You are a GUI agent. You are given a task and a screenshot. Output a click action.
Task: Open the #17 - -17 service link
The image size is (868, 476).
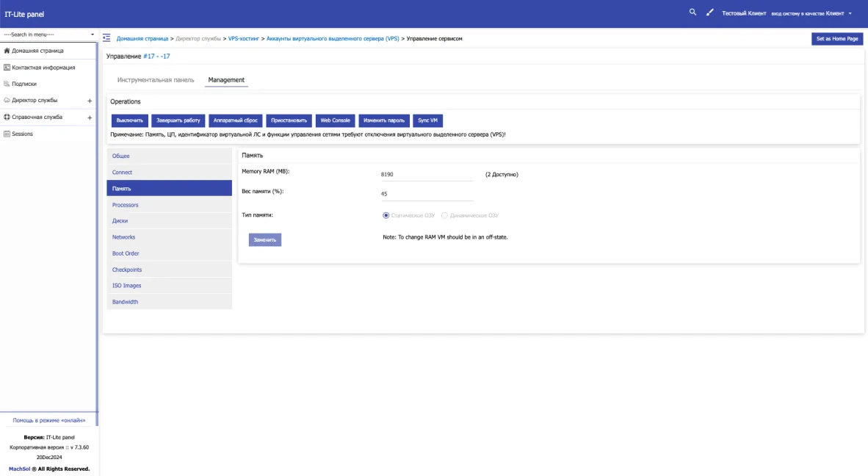pos(156,56)
